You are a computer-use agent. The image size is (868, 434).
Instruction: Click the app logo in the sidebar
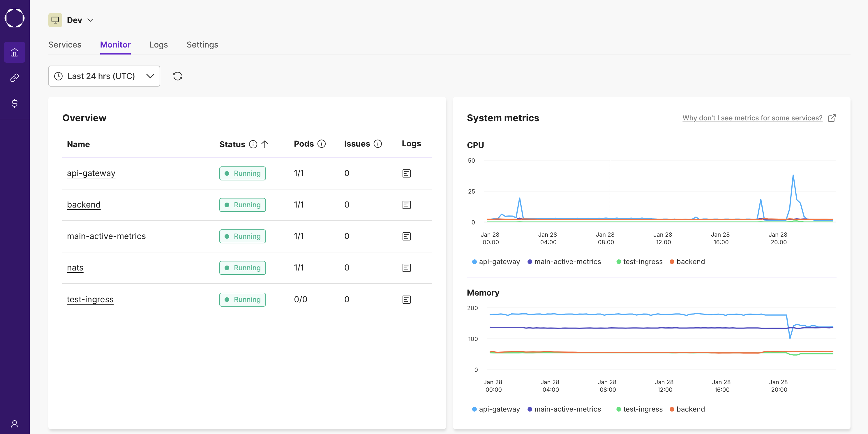(15, 18)
